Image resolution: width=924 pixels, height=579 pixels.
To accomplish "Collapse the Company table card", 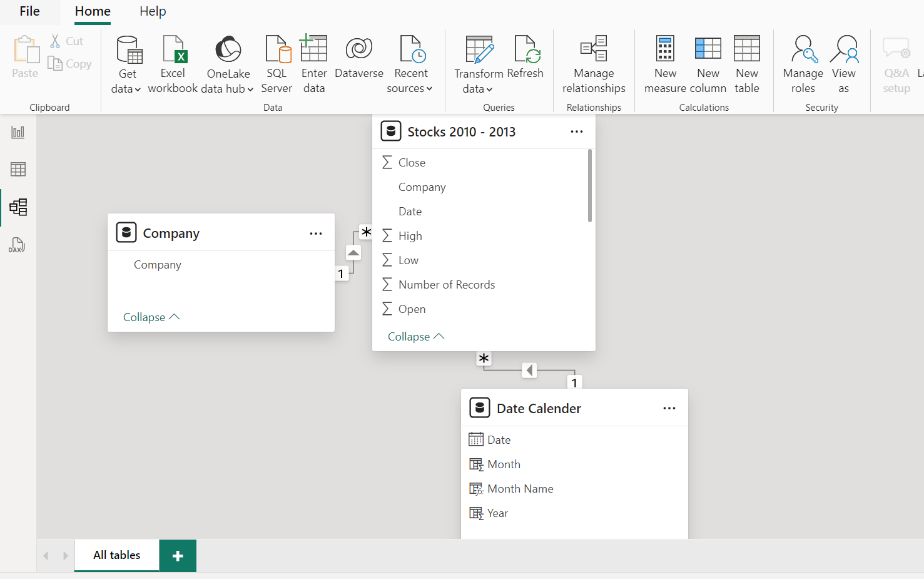I will coord(151,317).
